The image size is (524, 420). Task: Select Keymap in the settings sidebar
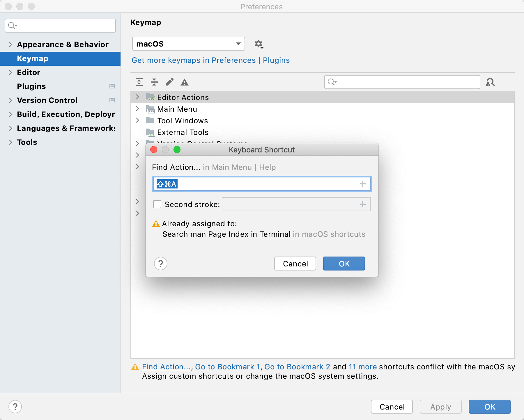60,58
